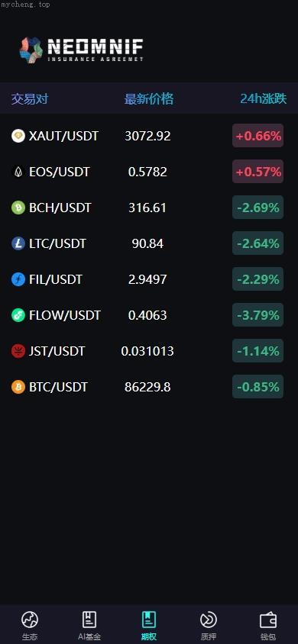The image size is (298, 644).
Task: Click the NEOMNIF logo
Action: click(82, 50)
